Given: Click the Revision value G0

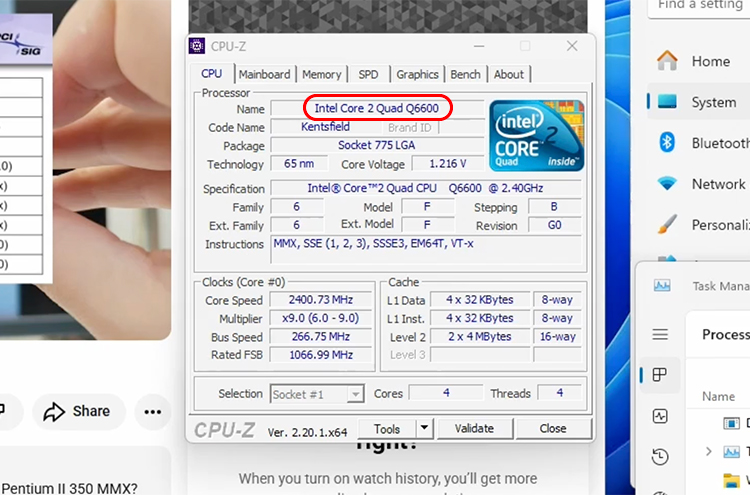Looking at the screenshot, I should tap(554, 225).
